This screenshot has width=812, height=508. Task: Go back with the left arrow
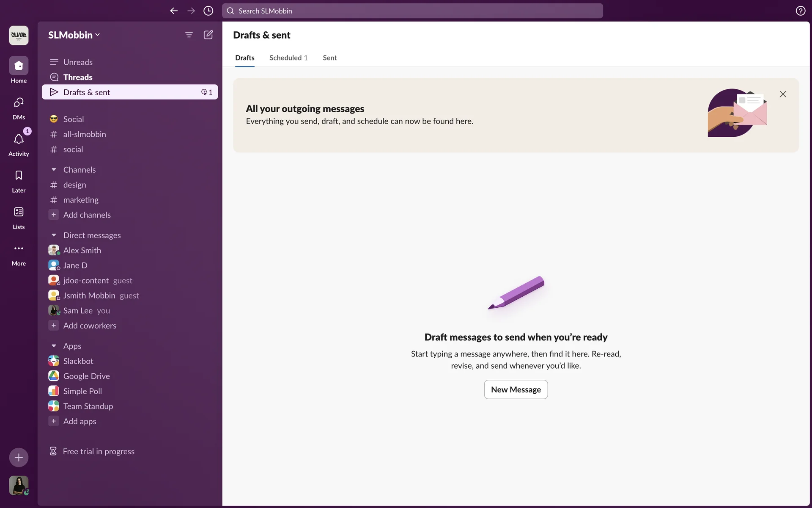pos(174,11)
